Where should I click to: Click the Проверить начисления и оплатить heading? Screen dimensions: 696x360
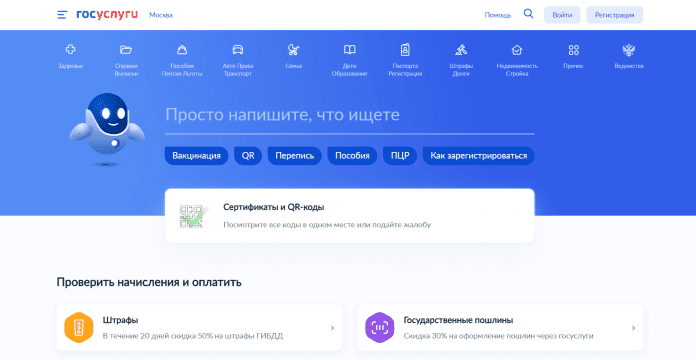pos(149,282)
